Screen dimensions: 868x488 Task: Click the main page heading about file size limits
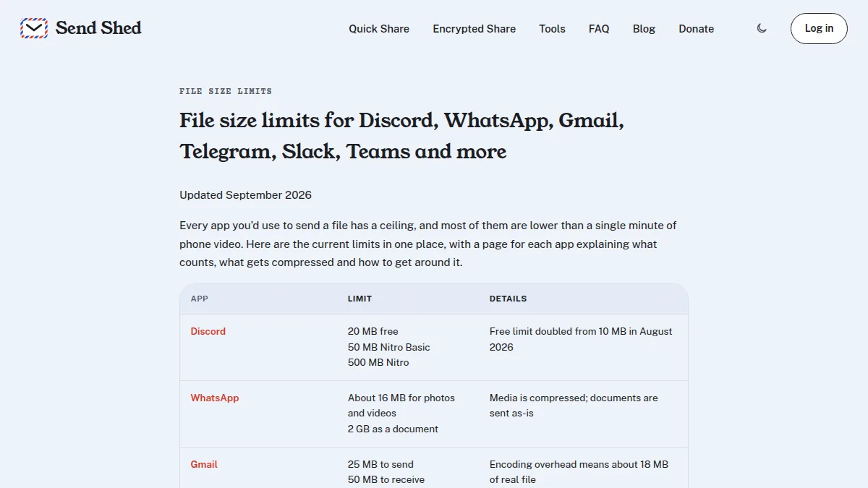(x=402, y=136)
